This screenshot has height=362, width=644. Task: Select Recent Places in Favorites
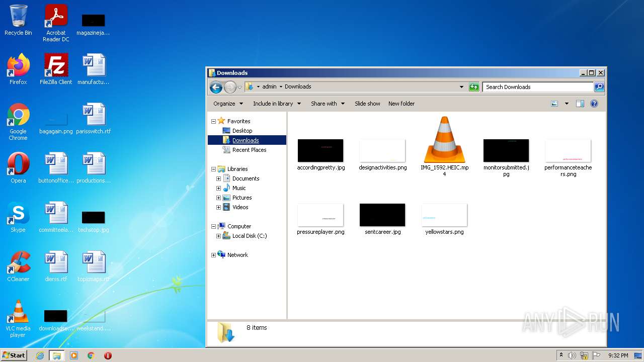coord(249,150)
